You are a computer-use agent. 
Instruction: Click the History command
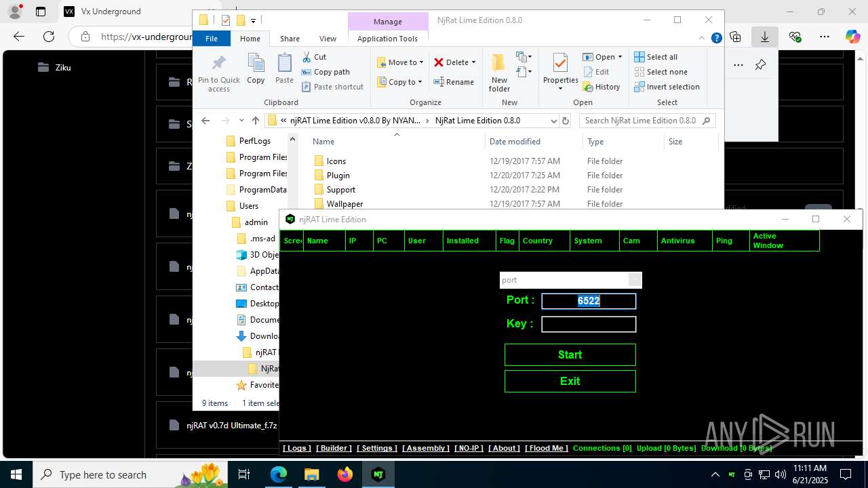tap(601, 87)
